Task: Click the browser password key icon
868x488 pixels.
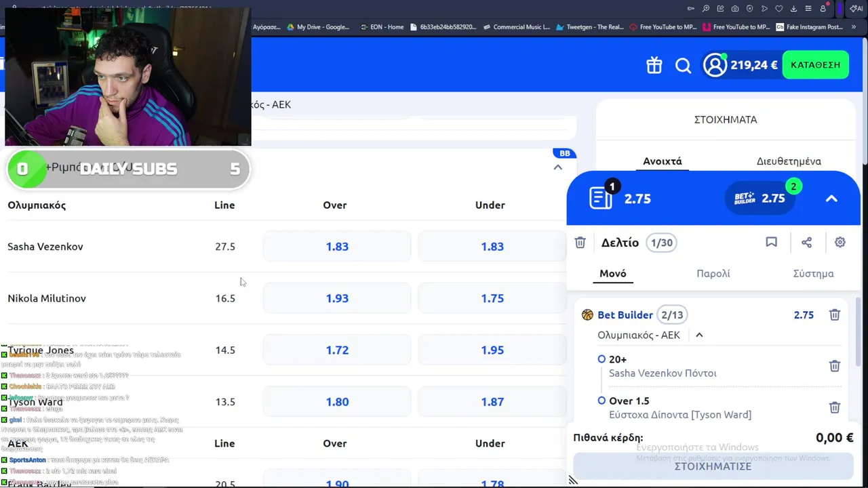Action: click(691, 9)
